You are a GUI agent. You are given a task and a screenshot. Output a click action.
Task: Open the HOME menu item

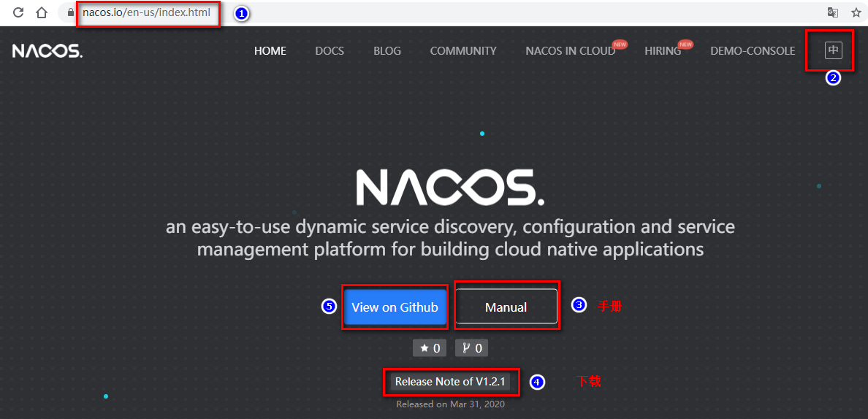point(270,51)
